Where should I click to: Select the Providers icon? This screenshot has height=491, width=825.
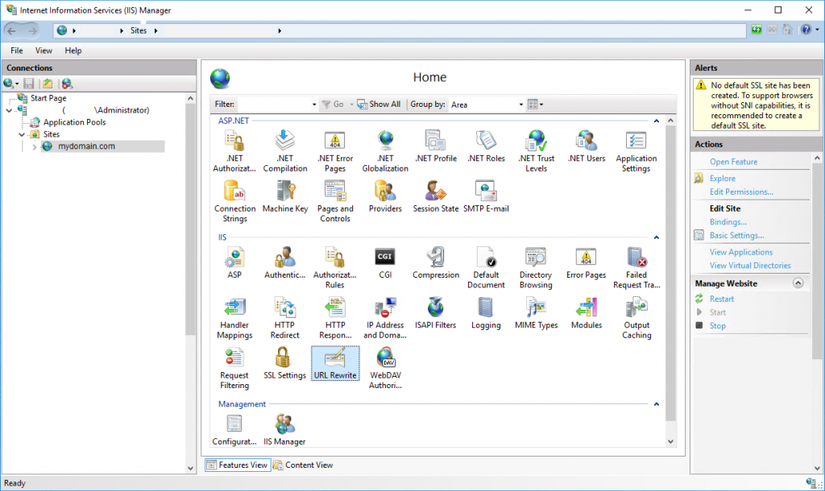[x=385, y=197]
